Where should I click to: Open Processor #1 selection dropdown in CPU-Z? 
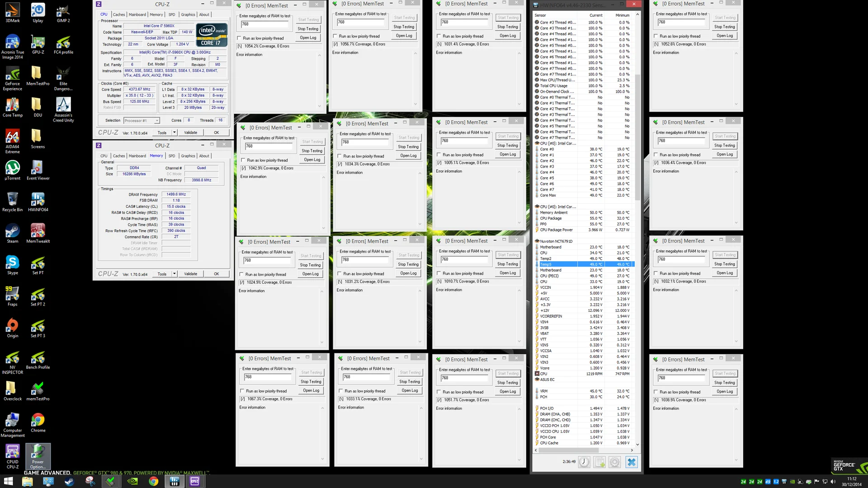coord(142,121)
